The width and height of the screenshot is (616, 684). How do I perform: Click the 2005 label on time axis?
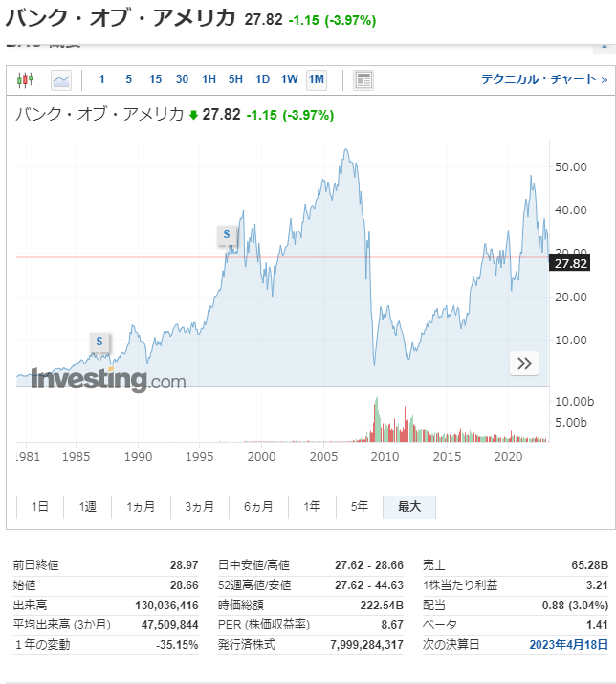[323, 457]
